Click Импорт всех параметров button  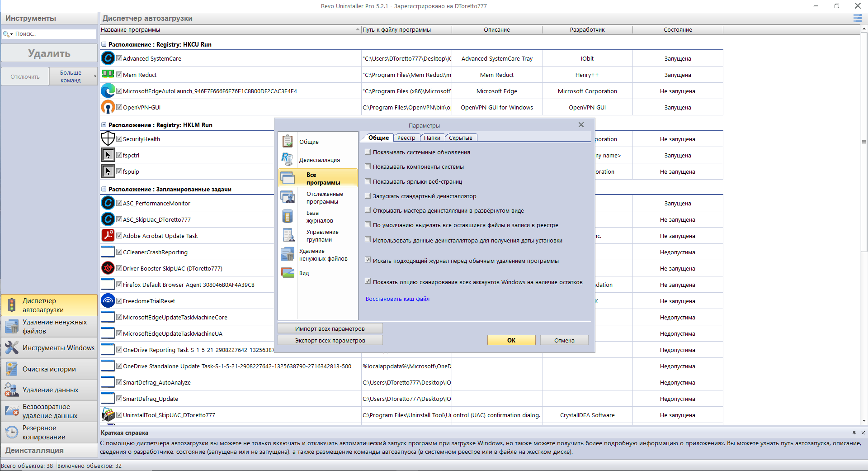330,328
